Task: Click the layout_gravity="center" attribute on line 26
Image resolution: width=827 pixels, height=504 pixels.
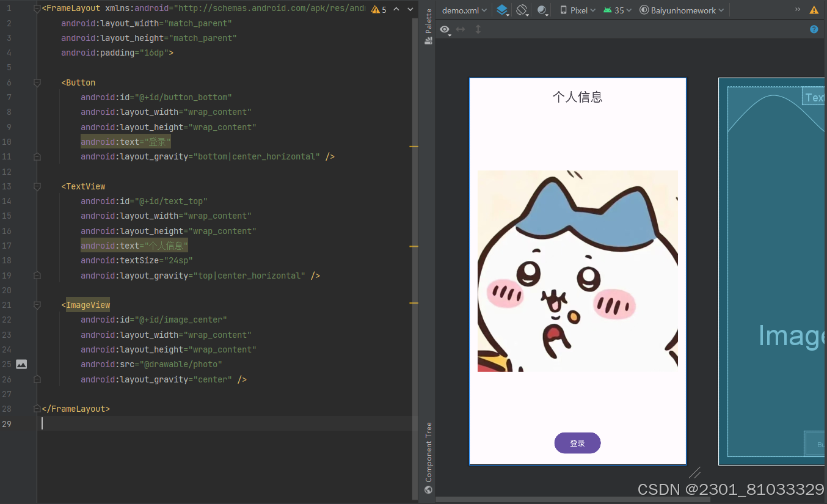Action: [x=156, y=379]
